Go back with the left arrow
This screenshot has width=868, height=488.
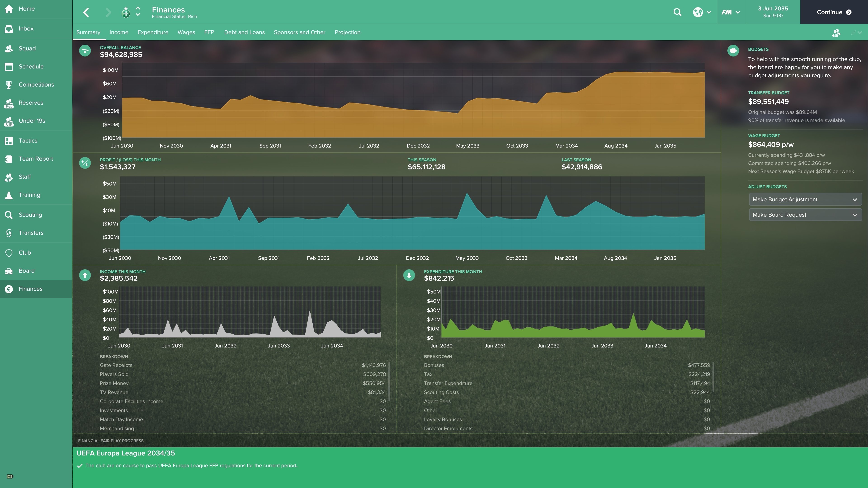[86, 12]
